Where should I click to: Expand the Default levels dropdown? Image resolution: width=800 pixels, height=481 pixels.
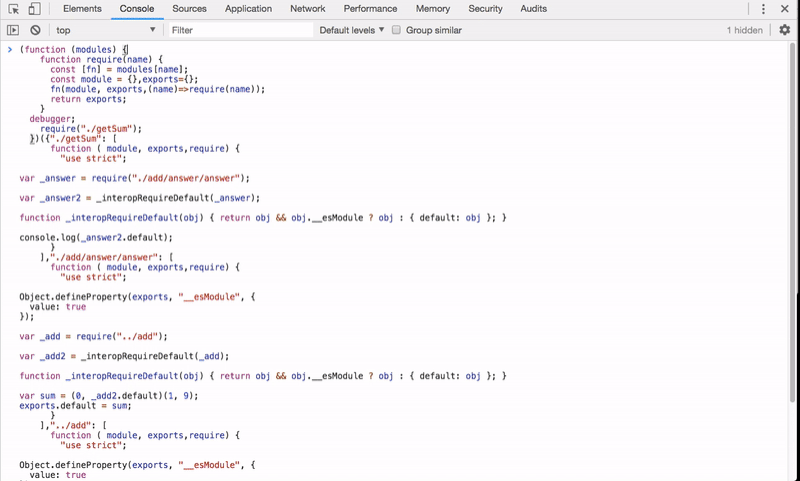pyautogui.click(x=352, y=30)
